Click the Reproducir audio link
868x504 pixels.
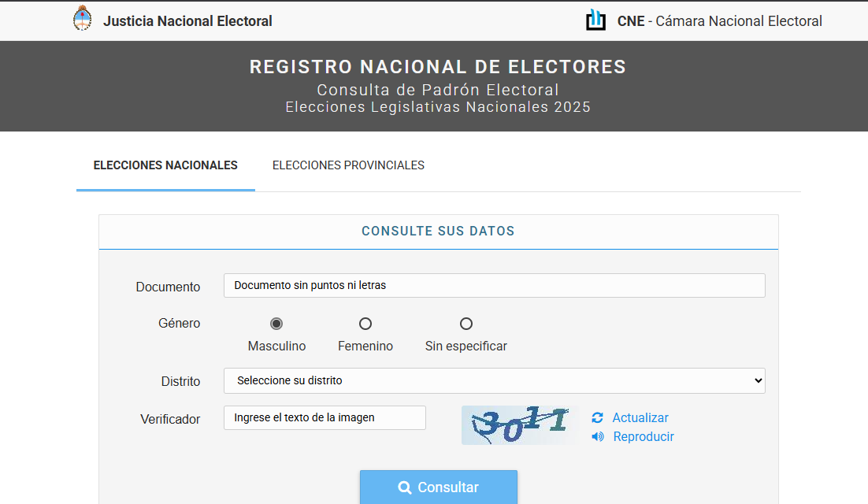(644, 436)
